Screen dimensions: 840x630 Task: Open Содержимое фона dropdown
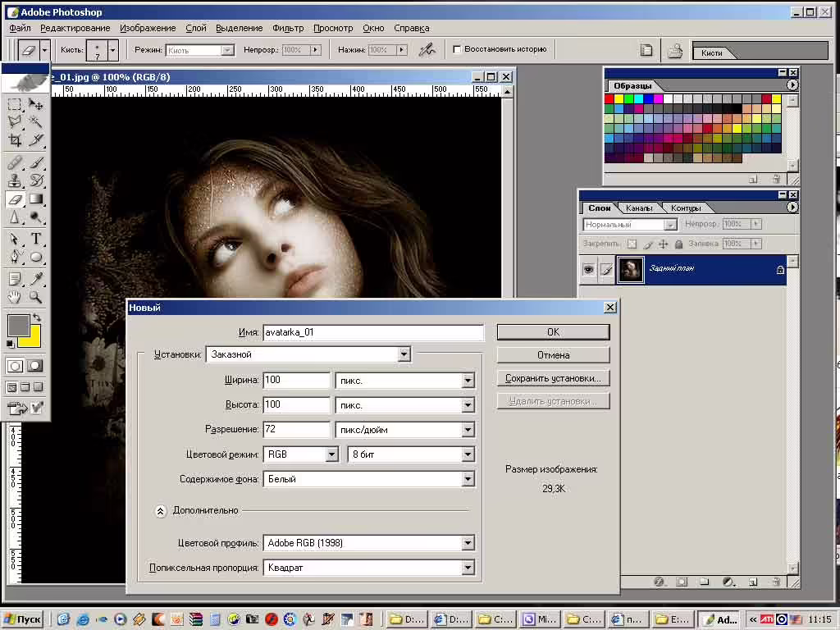[x=468, y=479]
